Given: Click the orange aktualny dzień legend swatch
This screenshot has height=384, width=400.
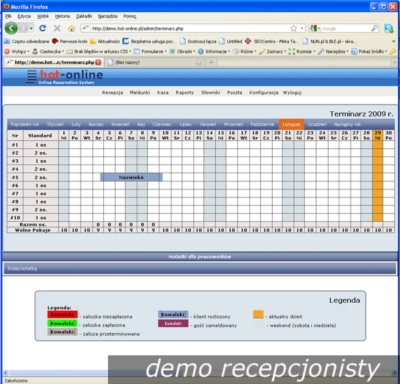Looking at the screenshot, I should tap(258, 314).
